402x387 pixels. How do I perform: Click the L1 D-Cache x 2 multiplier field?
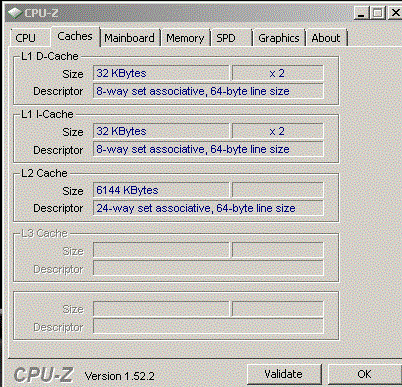point(278,73)
